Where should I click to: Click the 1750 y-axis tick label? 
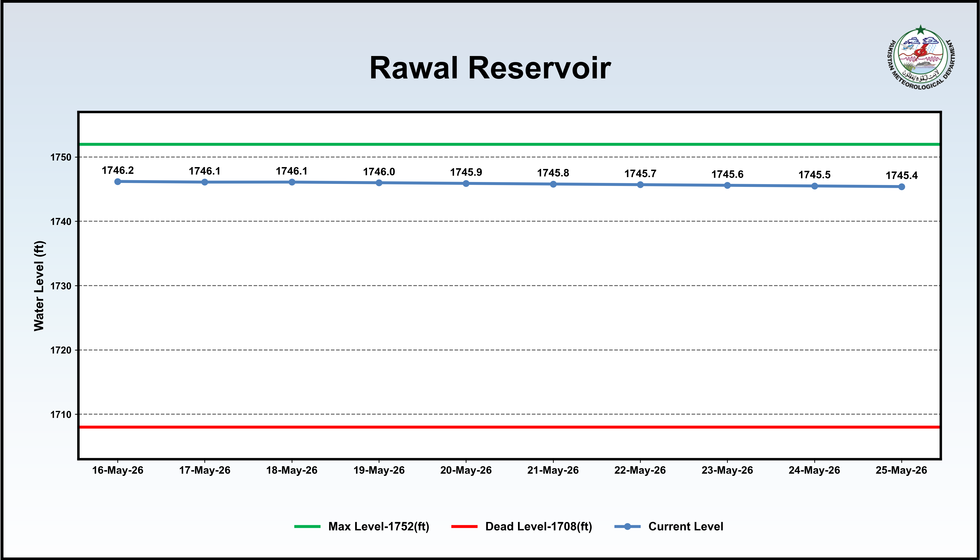click(61, 157)
